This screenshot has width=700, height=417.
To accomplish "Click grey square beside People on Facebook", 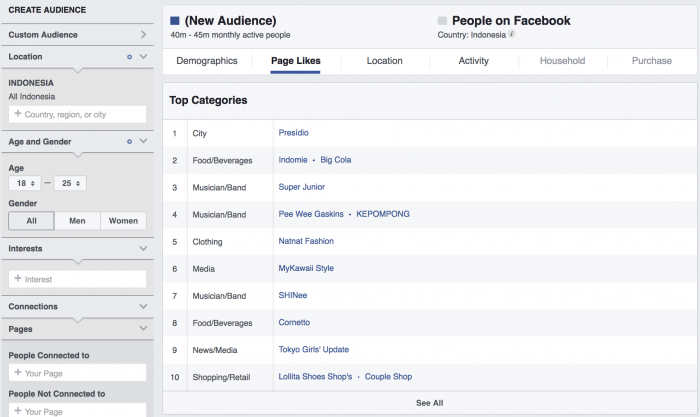I will tap(442, 20).
